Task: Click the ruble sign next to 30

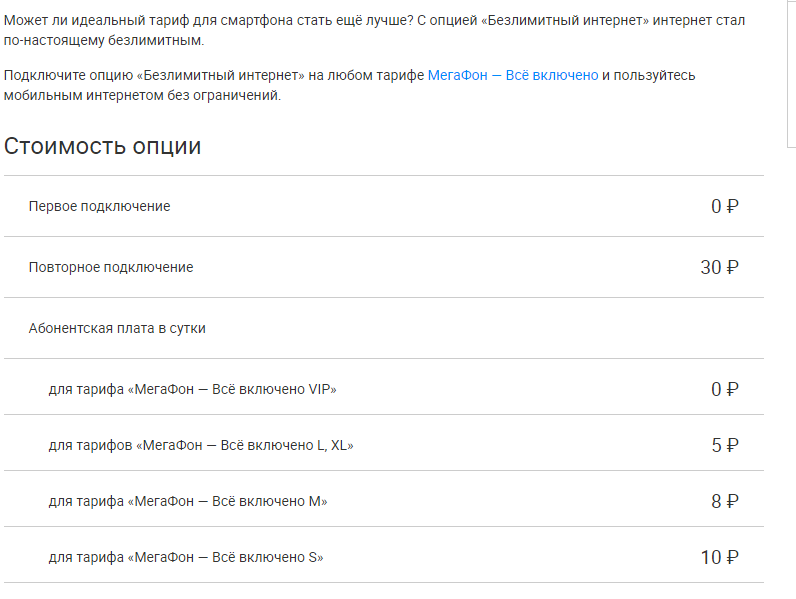Action: [x=733, y=267]
